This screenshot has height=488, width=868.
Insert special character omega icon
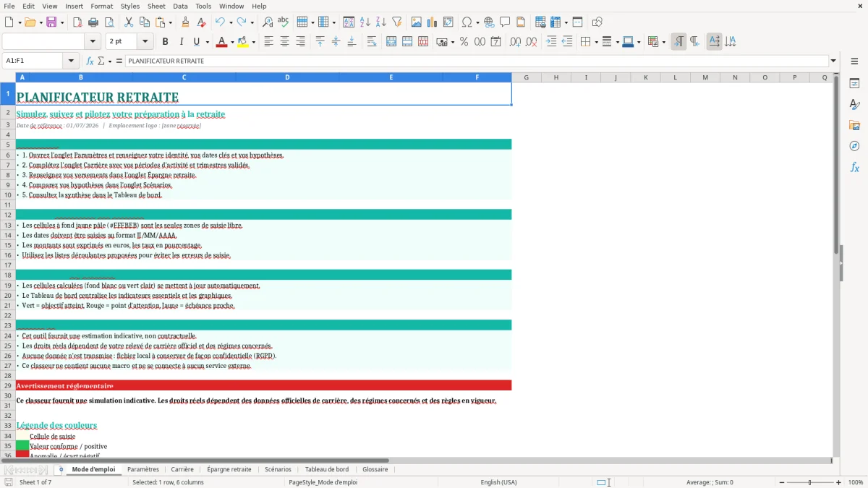coord(467,22)
